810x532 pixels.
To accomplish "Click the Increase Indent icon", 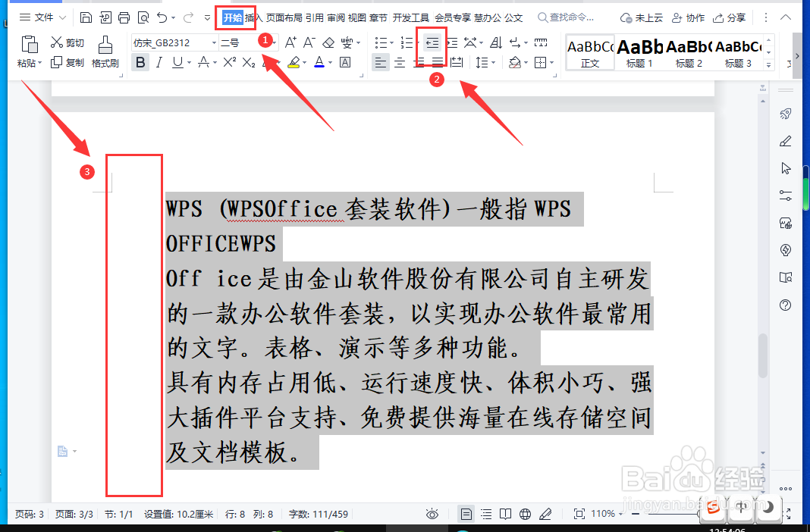I will [451, 42].
